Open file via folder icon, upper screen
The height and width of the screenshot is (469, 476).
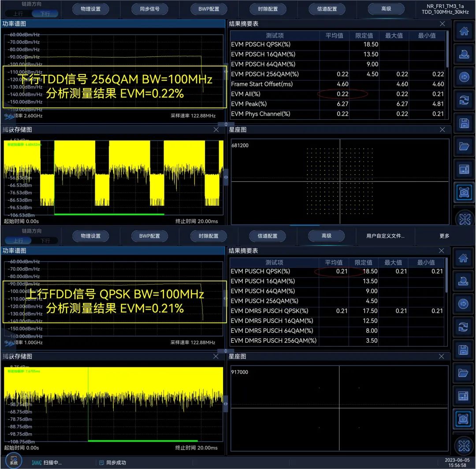464,146
